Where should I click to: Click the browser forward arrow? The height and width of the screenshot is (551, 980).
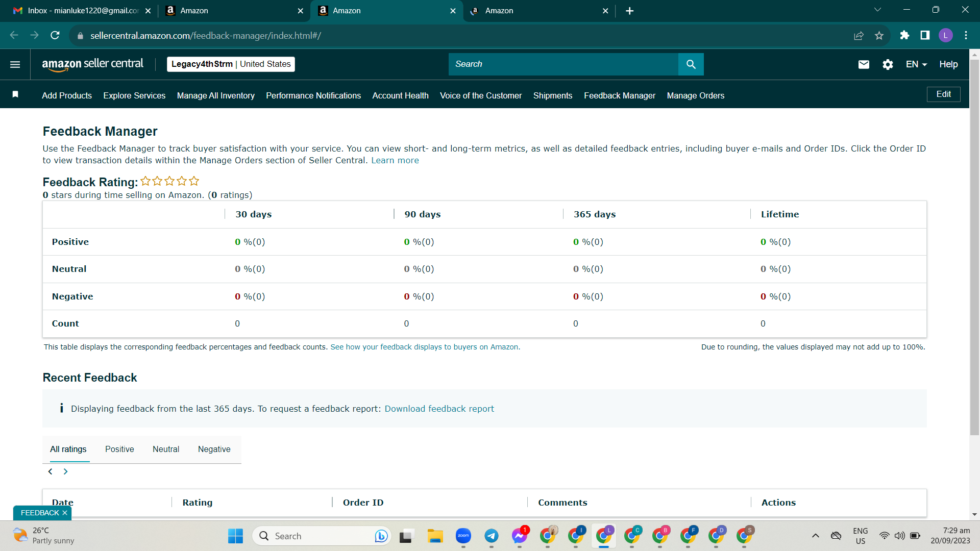coord(35,35)
